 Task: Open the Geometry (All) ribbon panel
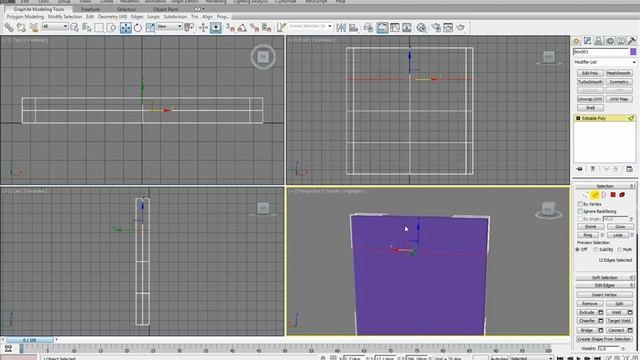pyautogui.click(x=112, y=17)
